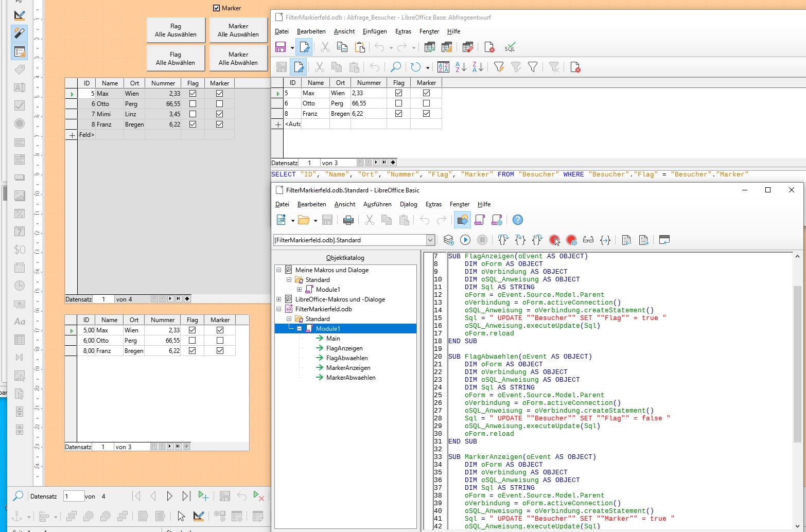Click Marker Alle Auswählen button
Image resolution: width=806 pixels, height=532 pixels.
238,30
